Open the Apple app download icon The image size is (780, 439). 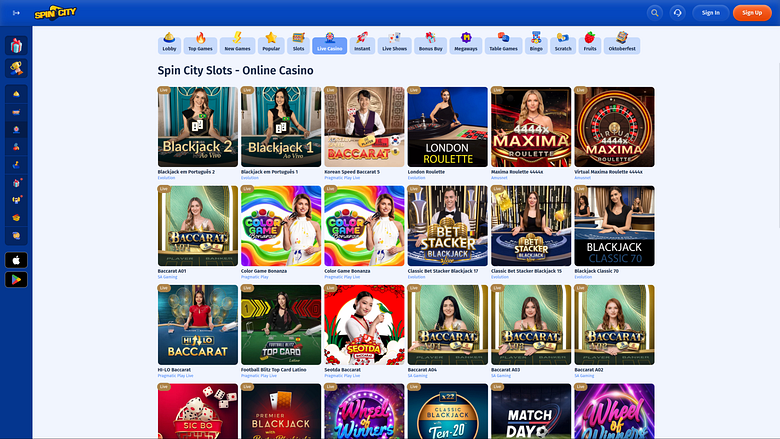click(16, 260)
